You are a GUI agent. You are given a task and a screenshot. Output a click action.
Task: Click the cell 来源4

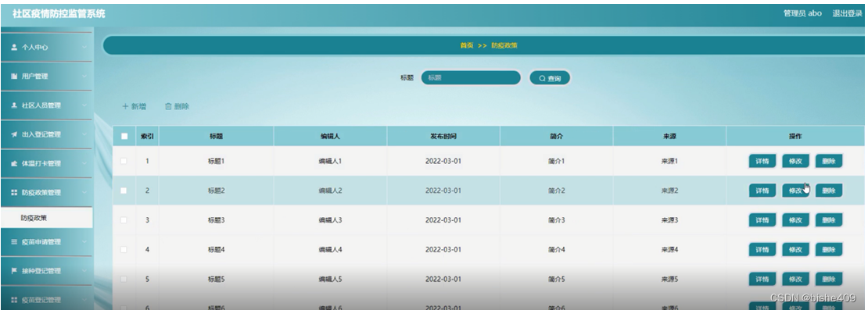click(669, 250)
